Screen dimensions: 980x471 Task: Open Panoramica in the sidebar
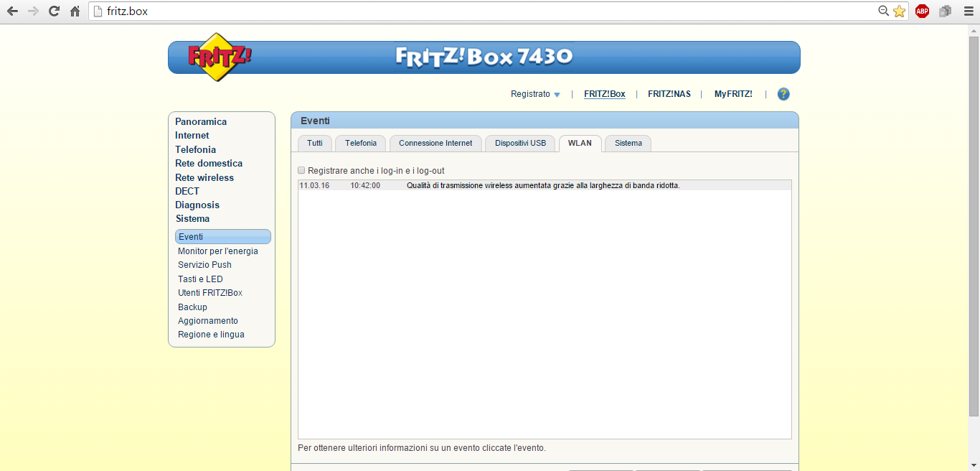point(201,121)
